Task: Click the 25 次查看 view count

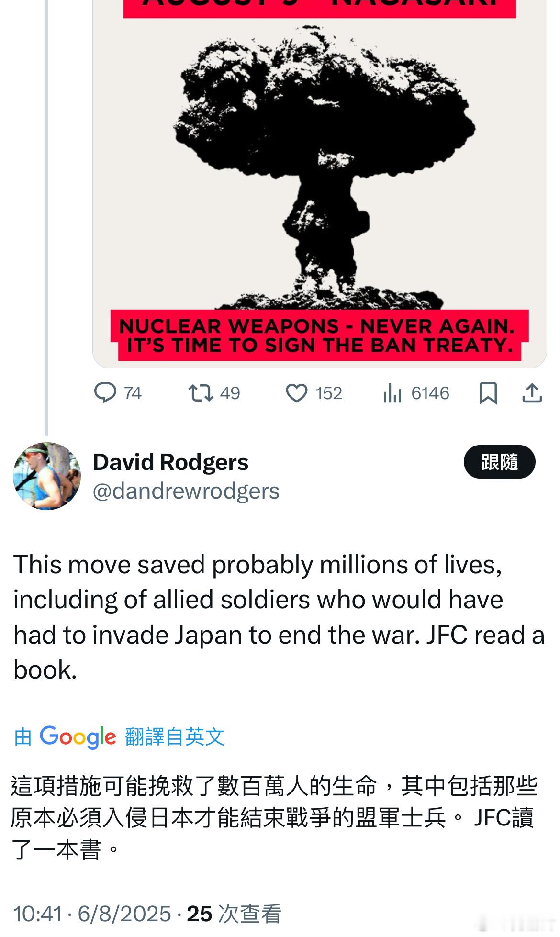Action: [234, 914]
